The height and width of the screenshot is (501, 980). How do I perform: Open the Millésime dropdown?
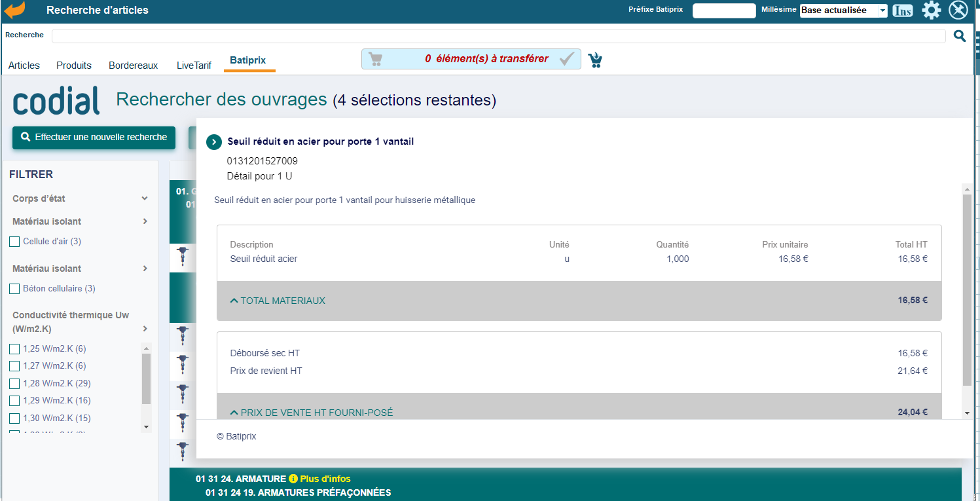click(x=843, y=10)
